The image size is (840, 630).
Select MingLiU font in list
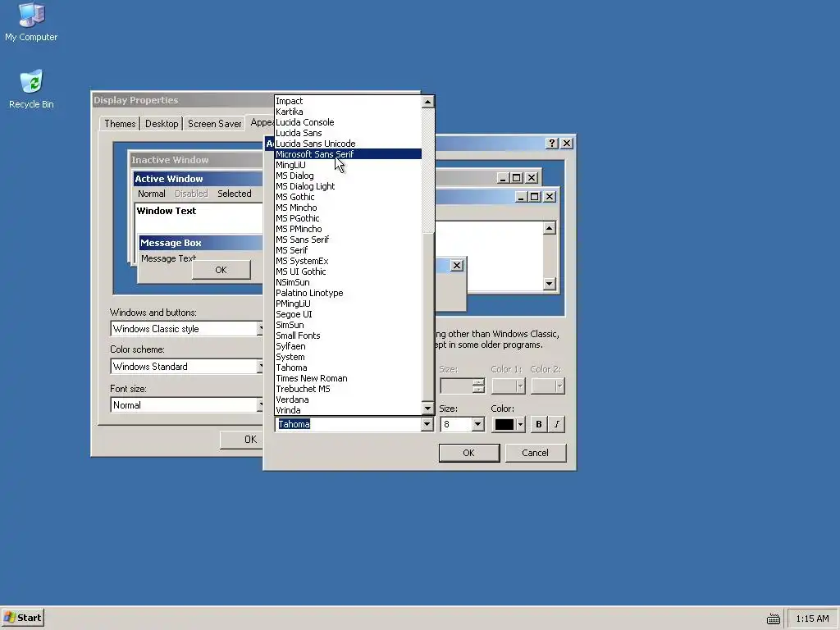pyautogui.click(x=348, y=165)
